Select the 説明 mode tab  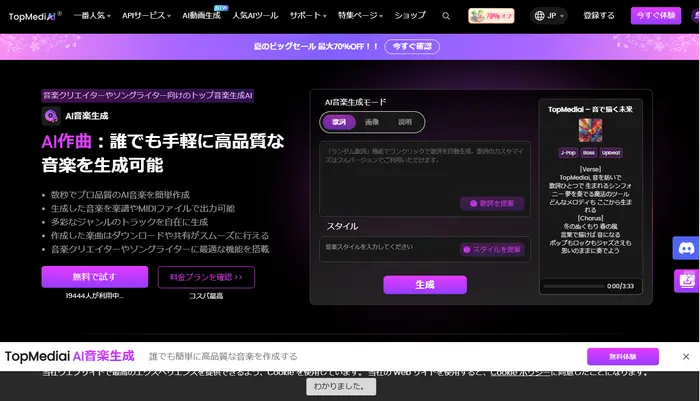click(x=405, y=122)
